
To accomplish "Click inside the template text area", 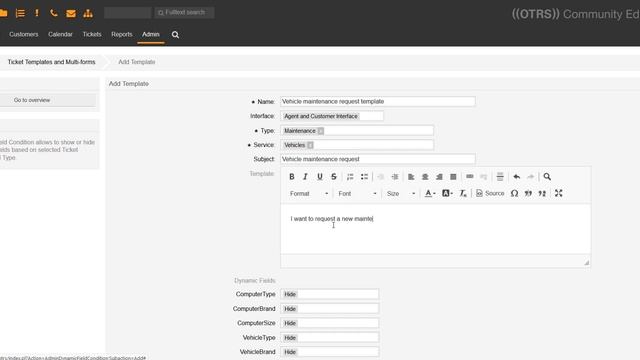I will pos(436,229).
